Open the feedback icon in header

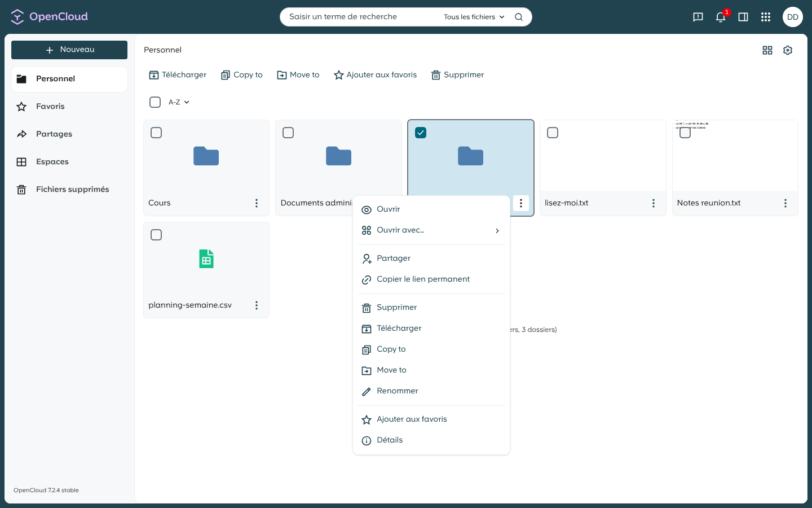pyautogui.click(x=698, y=17)
